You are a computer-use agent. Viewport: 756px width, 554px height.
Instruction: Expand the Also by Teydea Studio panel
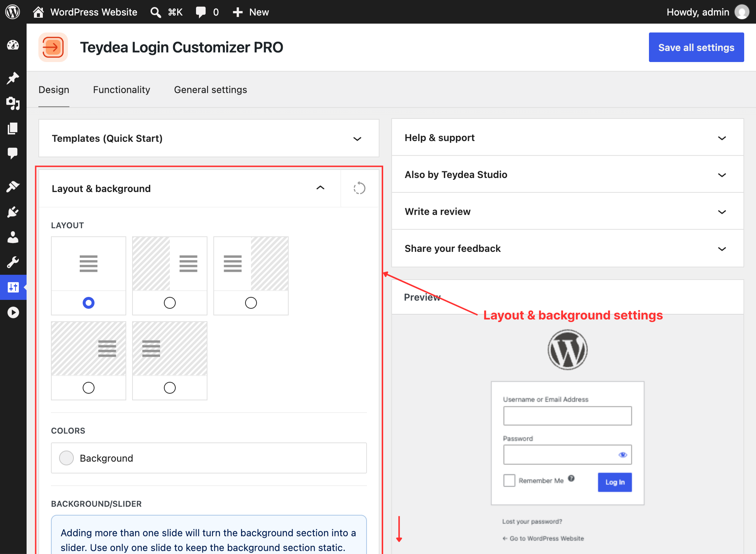(567, 175)
